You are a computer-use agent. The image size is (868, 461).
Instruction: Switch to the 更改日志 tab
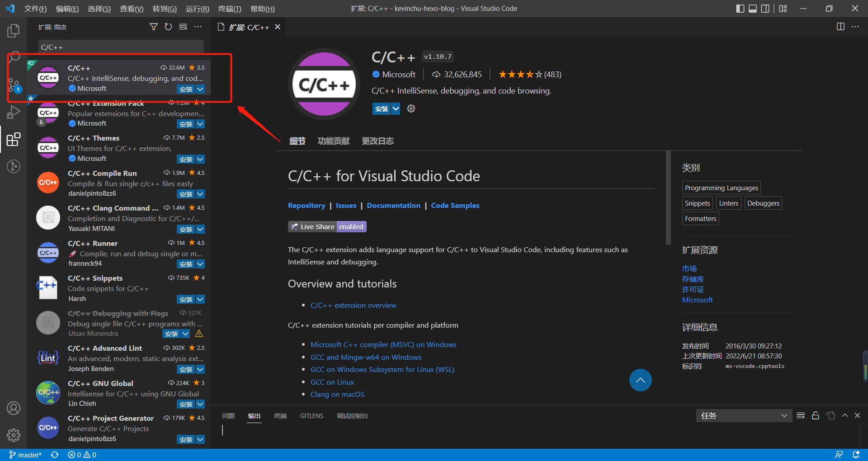377,141
